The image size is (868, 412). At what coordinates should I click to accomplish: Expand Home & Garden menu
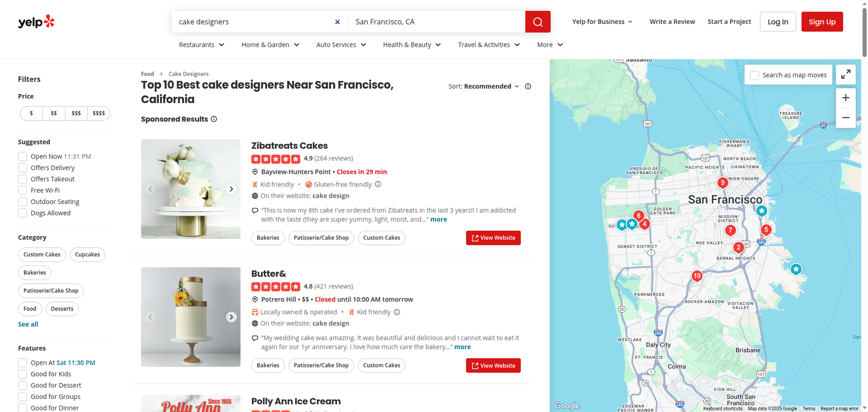(x=271, y=45)
